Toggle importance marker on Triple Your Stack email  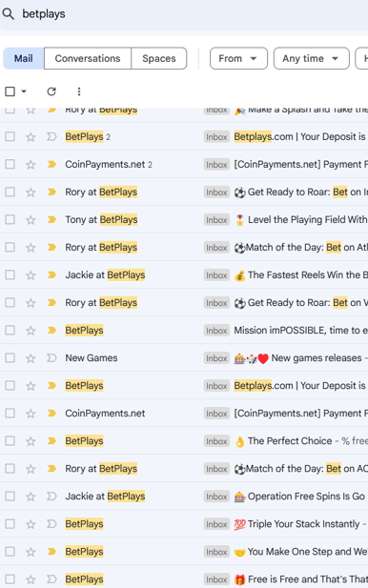(x=51, y=524)
